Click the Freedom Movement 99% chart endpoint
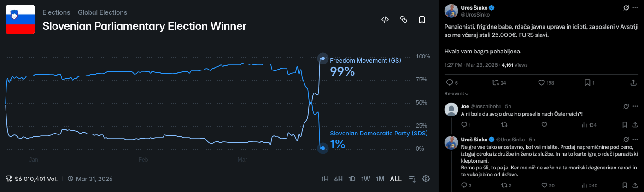The image size is (644, 192). (x=323, y=58)
